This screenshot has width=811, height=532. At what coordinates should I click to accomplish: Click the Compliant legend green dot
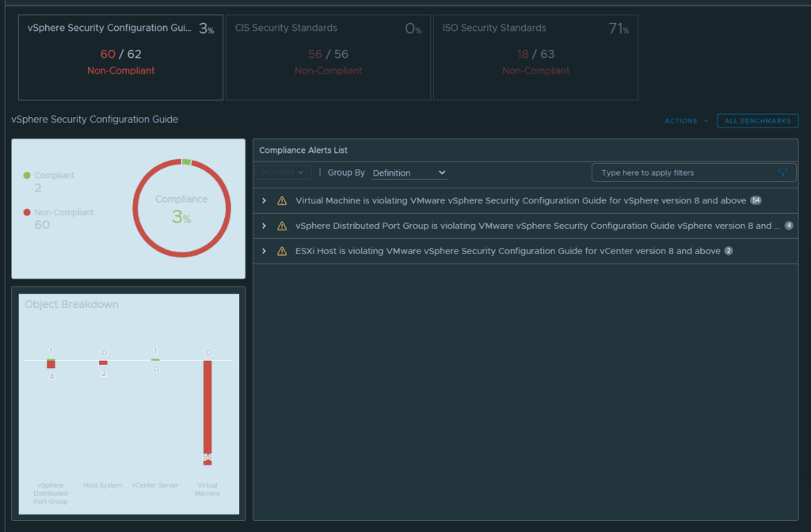click(x=27, y=175)
